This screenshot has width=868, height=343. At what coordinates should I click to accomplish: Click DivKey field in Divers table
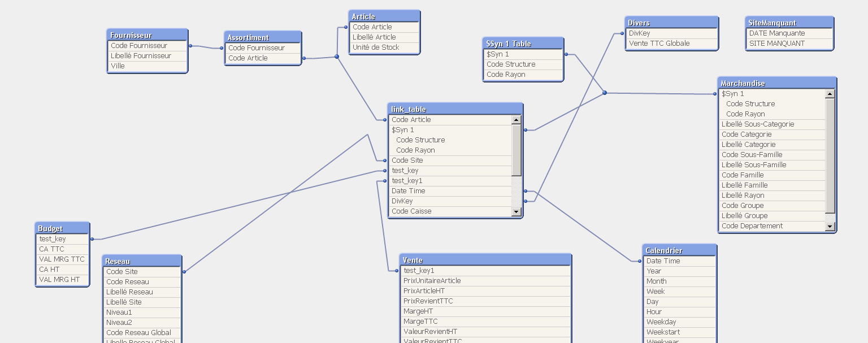[x=671, y=33]
